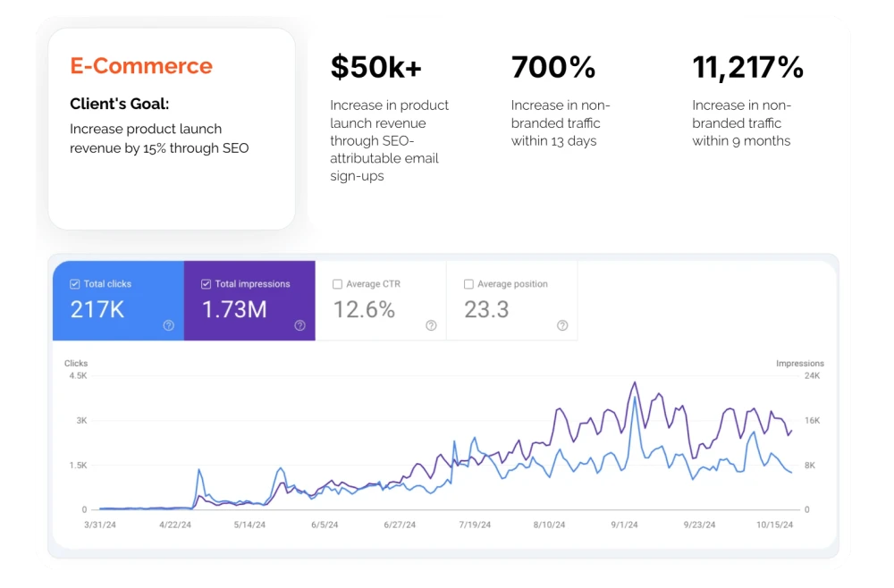
Task: Click the 16K impressions axis label
Action: [812, 421]
